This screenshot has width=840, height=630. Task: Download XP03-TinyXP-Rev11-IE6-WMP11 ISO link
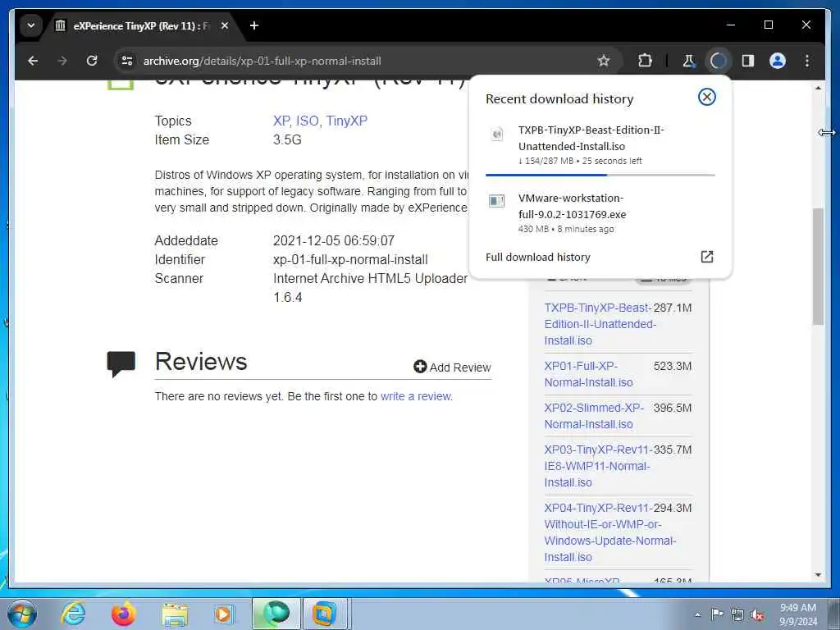pos(597,466)
